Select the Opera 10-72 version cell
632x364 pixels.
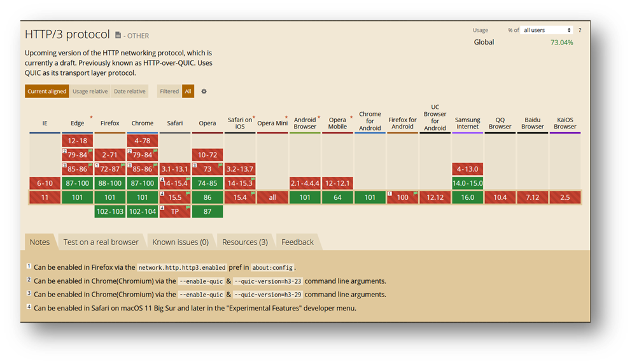(x=207, y=155)
